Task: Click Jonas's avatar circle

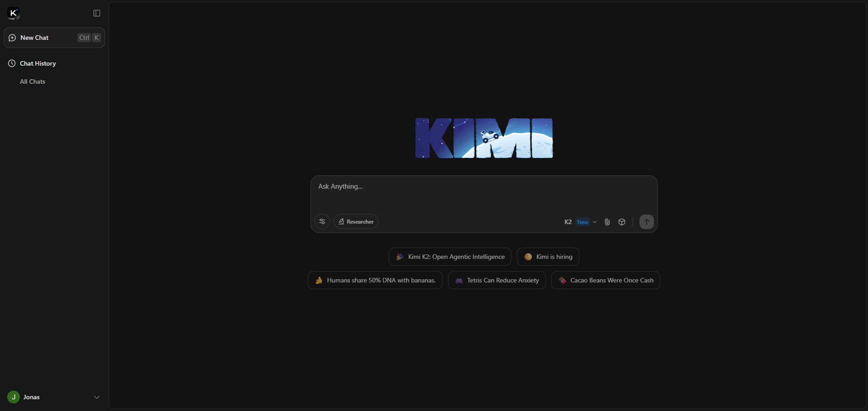Action: click(13, 397)
